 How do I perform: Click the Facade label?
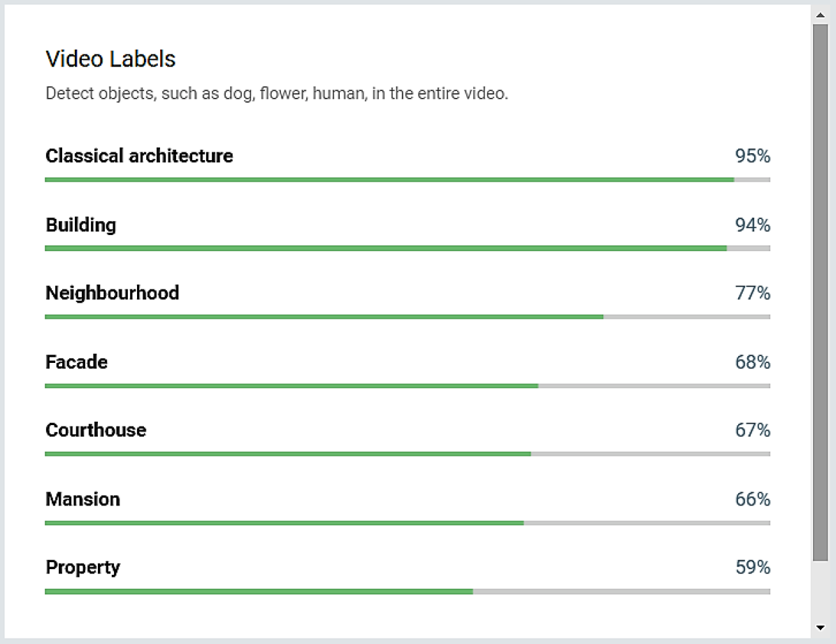coord(77,362)
